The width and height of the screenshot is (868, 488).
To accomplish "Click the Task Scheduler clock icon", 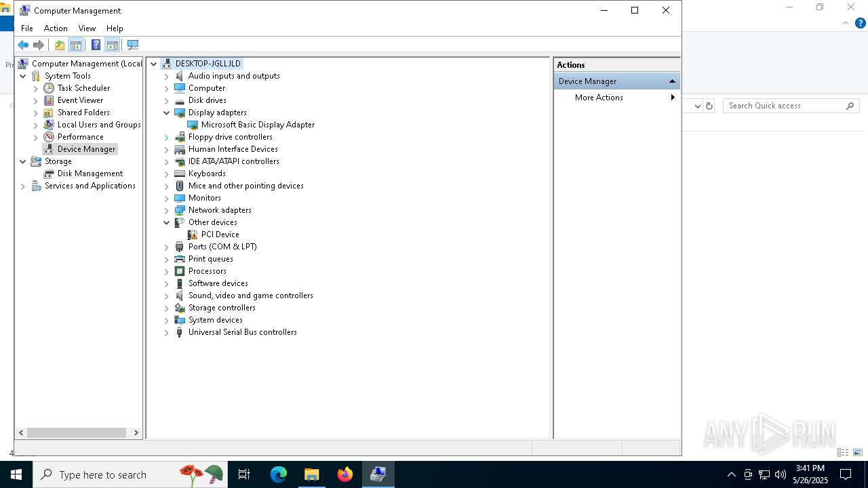I will [49, 88].
